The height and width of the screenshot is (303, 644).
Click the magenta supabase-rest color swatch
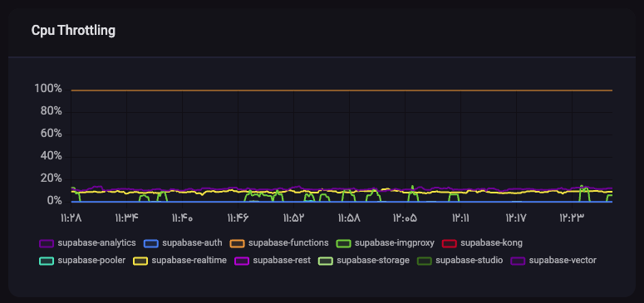coord(242,261)
